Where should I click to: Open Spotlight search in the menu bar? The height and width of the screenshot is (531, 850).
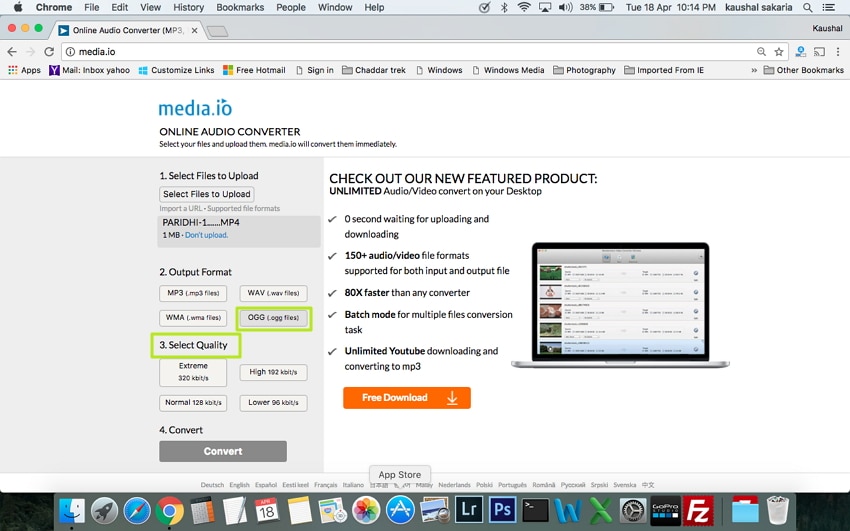coord(807,7)
